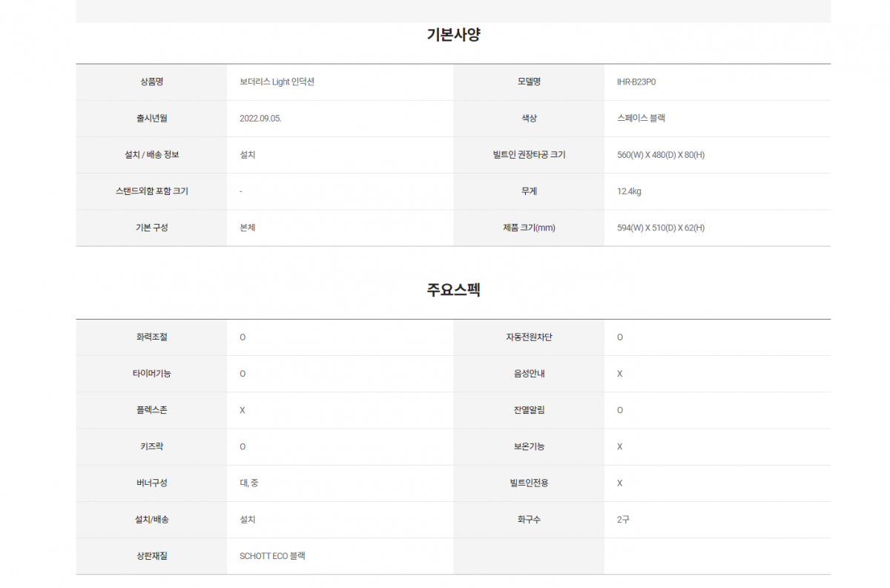Viewport: 890px width, 588px height.
Task: Select the '화구수' label cell
Action: 529,520
